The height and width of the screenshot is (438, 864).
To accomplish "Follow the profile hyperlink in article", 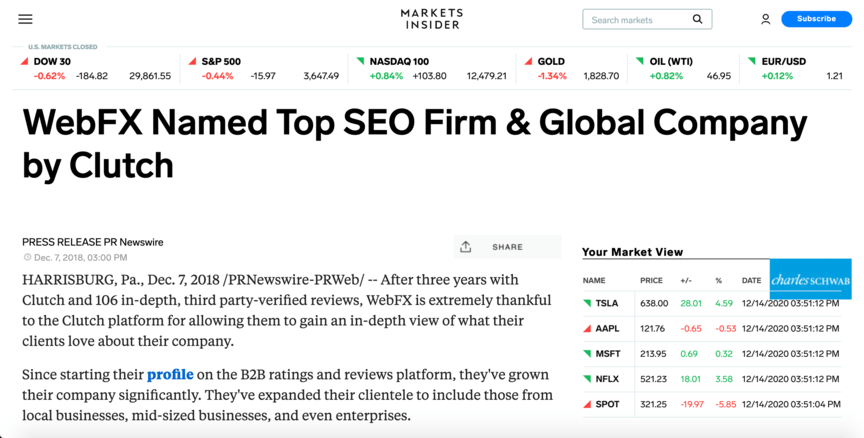I will (x=170, y=375).
